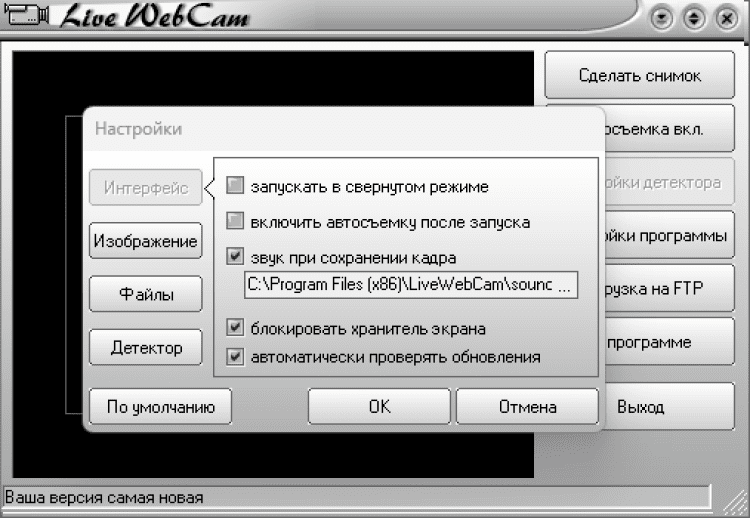Viewport: 750px width, 518px height.
Task: Click the "на FTP" upload button in main window
Action: coord(670,288)
